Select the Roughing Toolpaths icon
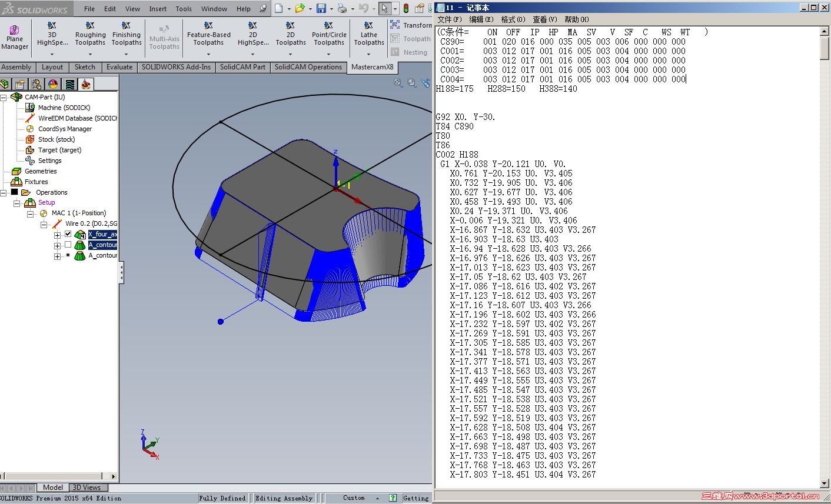This screenshot has width=831, height=504. point(90,25)
